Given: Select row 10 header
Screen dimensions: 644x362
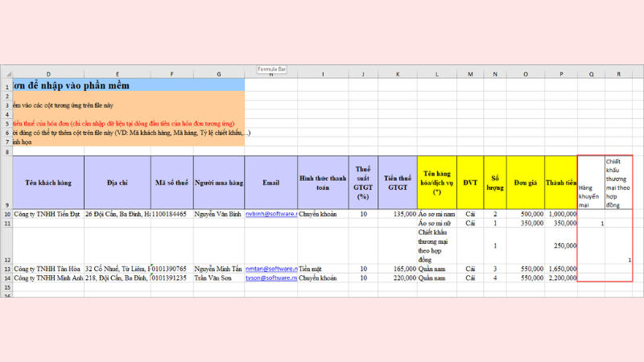Looking at the screenshot, I should [x=7, y=214].
